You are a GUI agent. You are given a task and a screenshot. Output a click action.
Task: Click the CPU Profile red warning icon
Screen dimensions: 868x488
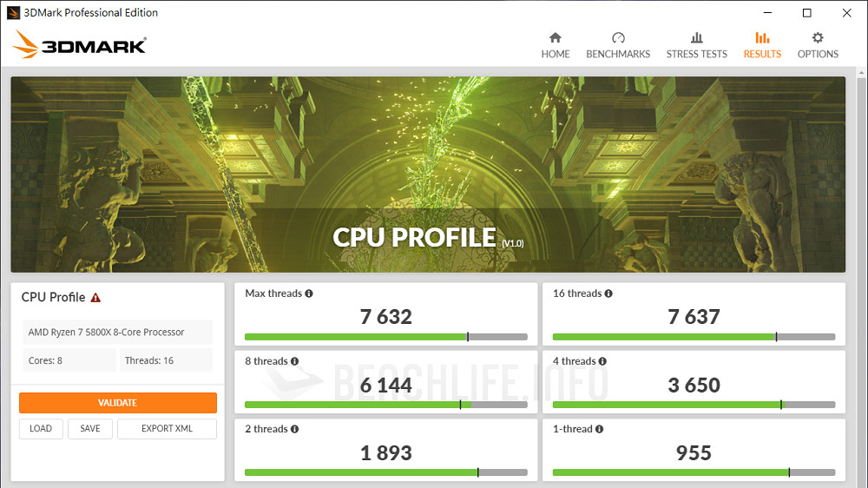95,298
